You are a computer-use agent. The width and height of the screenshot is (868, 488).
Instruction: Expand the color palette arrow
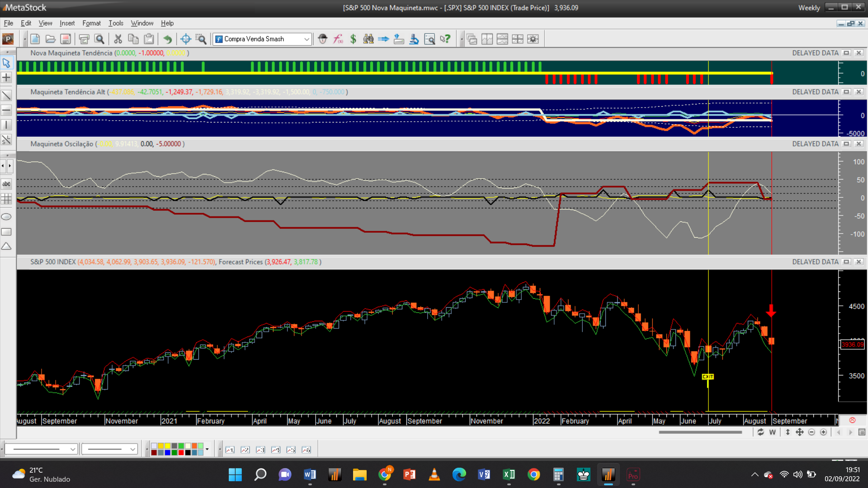point(207,449)
